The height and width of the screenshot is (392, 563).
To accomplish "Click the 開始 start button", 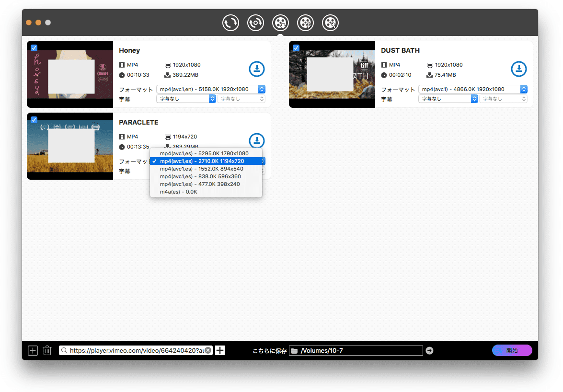I will 512,350.
